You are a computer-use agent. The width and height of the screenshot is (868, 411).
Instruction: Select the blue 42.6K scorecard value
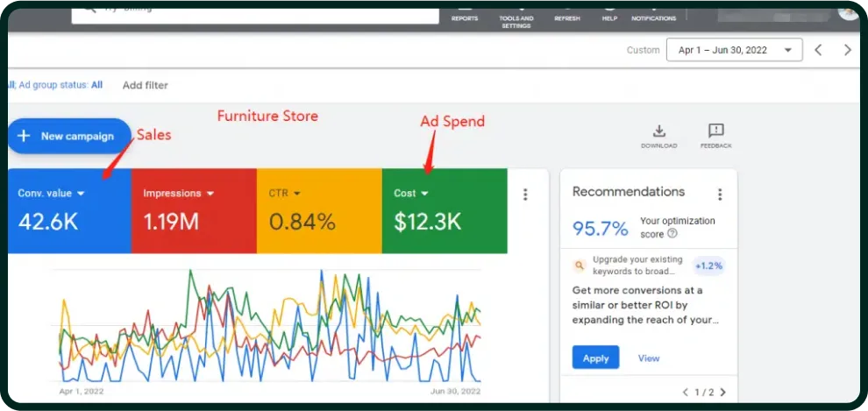(x=48, y=222)
